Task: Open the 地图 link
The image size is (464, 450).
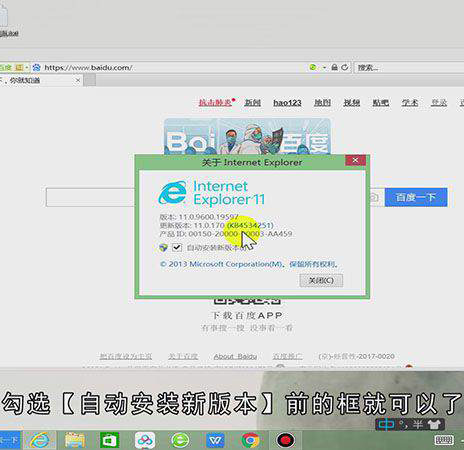Action: click(322, 103)
